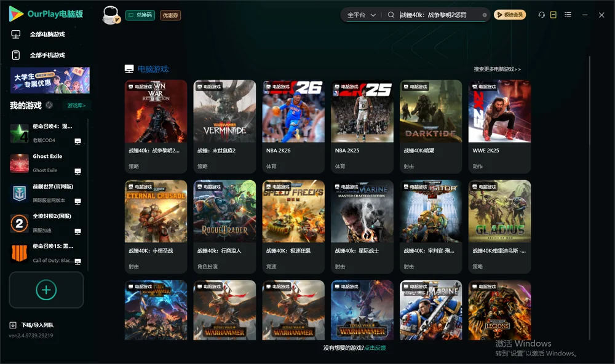Click PC icon on 战舰世界 row
The width and height of the screenshot is (615, 364).
(77, 202)
